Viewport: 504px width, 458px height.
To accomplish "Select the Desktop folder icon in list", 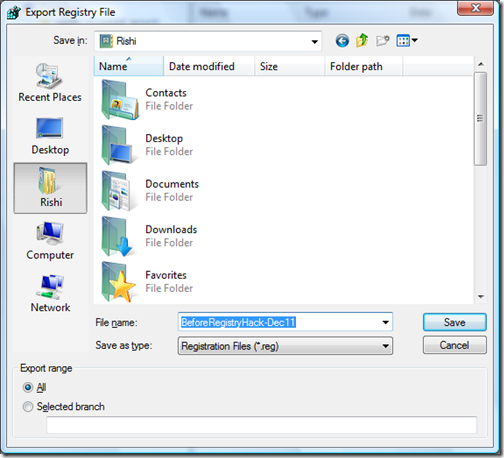I will point(119,145).
